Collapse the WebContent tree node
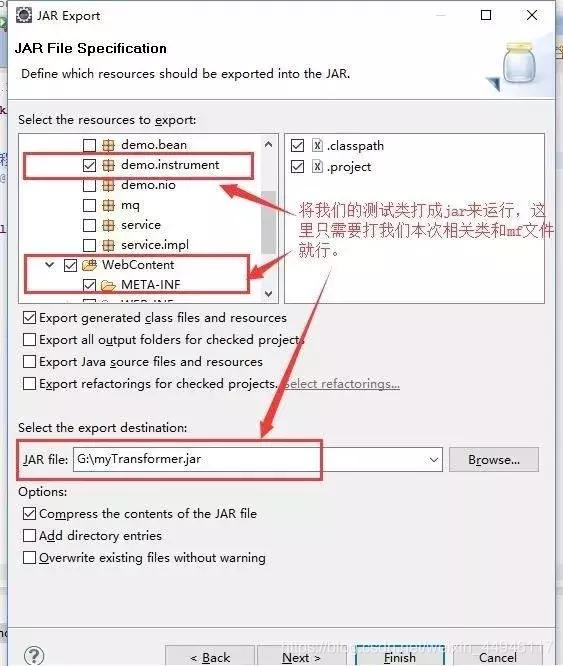 [50, 265]
